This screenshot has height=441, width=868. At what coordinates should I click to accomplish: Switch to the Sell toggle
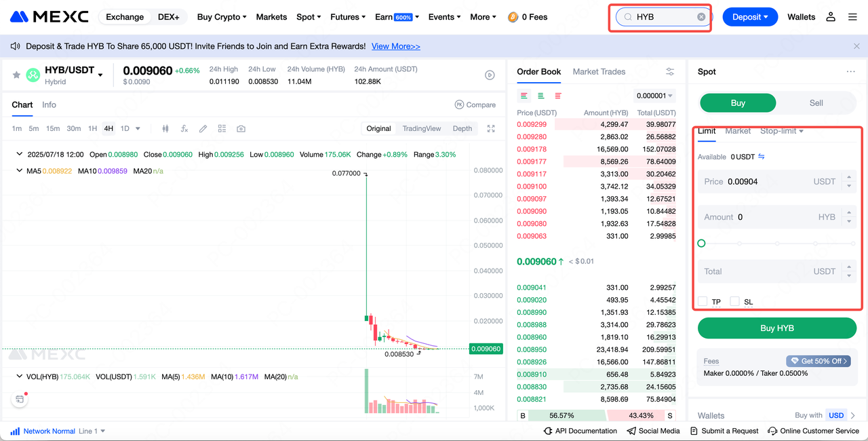coord(816,103)
